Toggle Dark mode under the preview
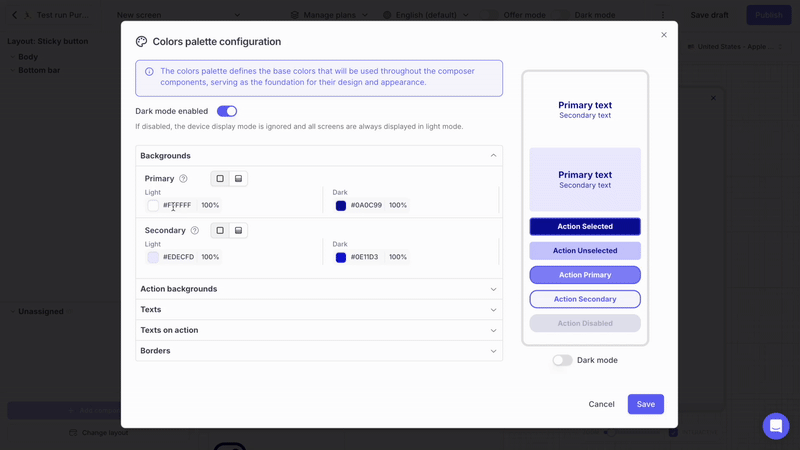 coord(563,360)
